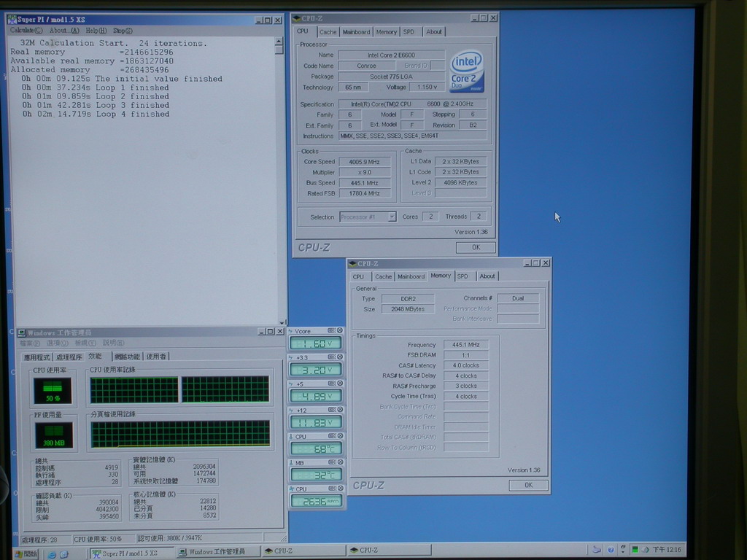Open the Stop menu in Super PI
This screenshot has width=747, height=560.
point(123,31)
